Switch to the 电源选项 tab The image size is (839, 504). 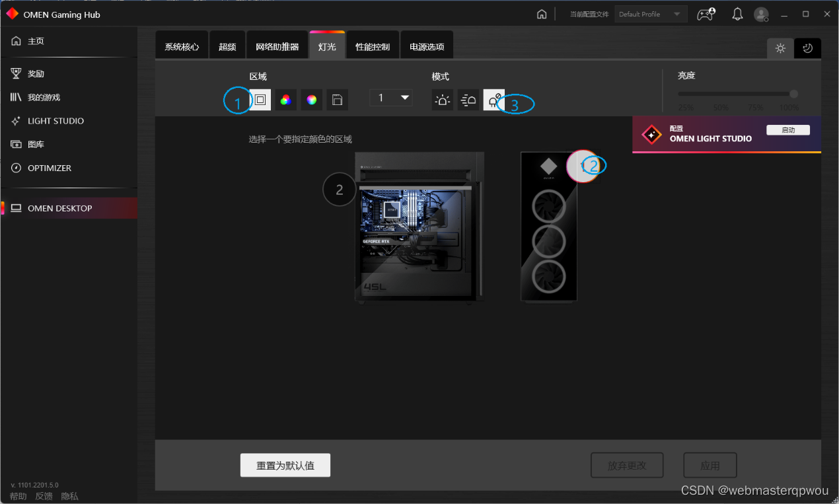pos(427,46)
